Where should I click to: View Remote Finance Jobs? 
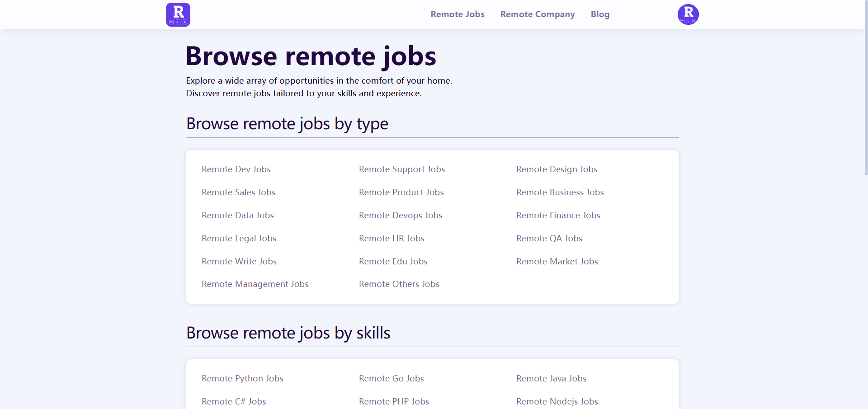[x=558, y=215]
